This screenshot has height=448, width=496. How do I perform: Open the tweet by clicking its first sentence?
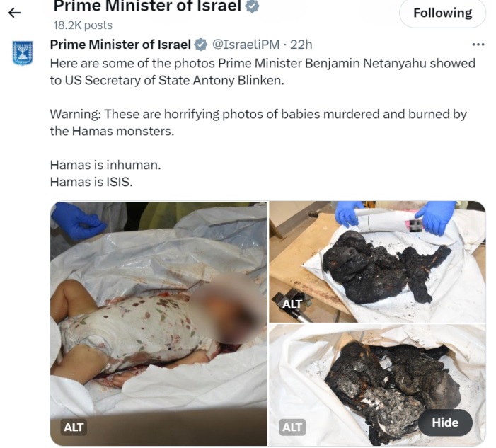coord(263,71)
